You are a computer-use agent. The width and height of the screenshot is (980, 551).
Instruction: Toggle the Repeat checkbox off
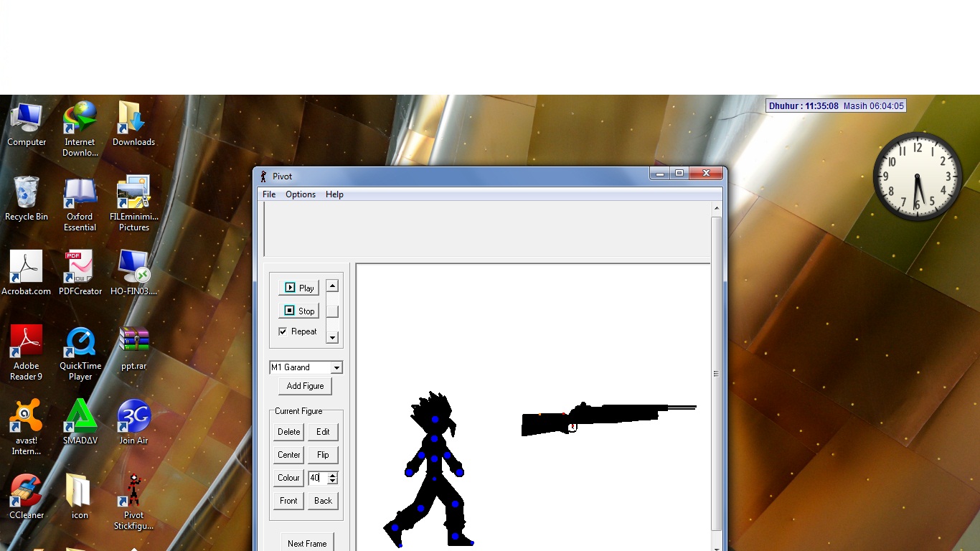(x=283, y=331)
